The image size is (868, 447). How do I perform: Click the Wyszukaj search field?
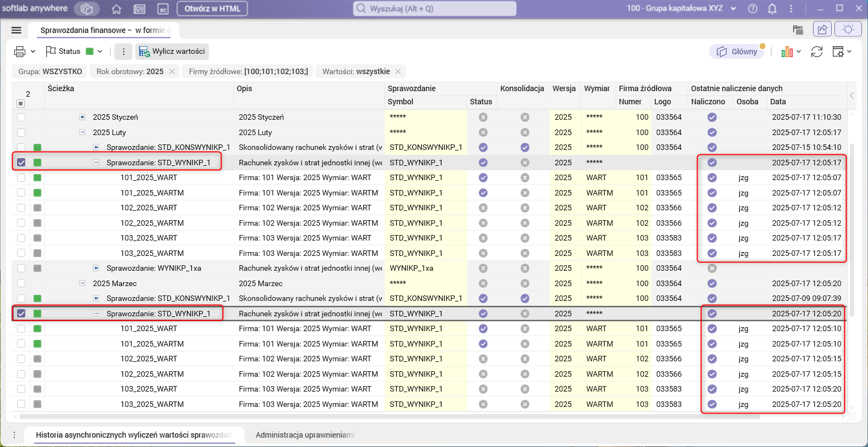coord(434,9)
